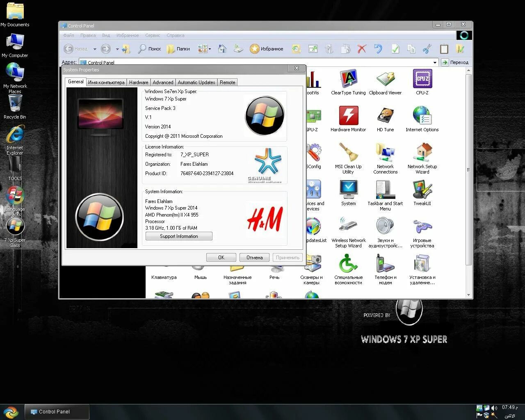Launch ClearType Tuning
525x420 pixels.
pos(348,78)
